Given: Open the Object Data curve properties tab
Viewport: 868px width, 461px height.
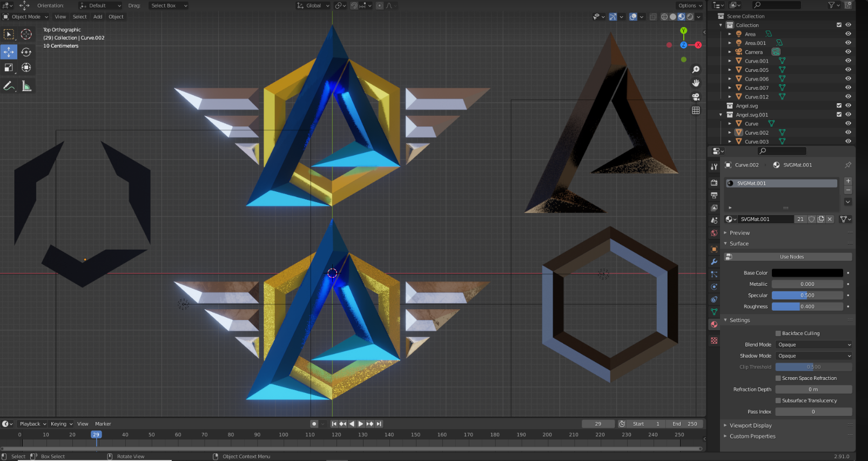Looking at the screenshot, I should [714, 312].
